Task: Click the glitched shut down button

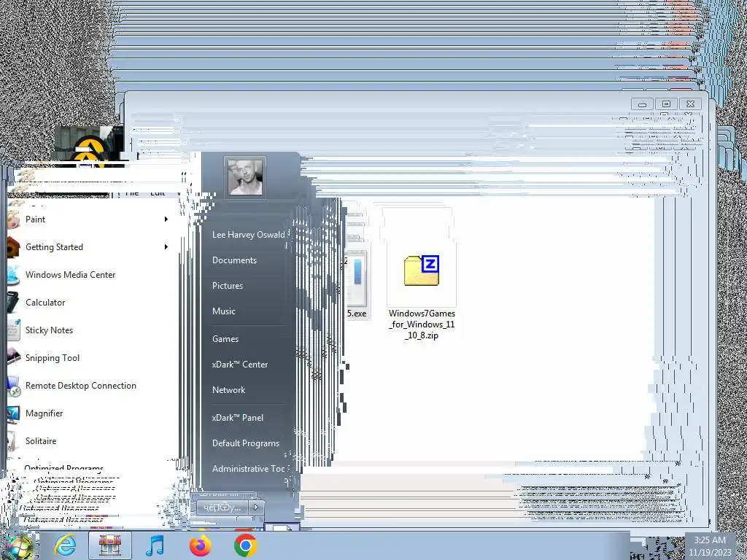Action: pos(222,507)
